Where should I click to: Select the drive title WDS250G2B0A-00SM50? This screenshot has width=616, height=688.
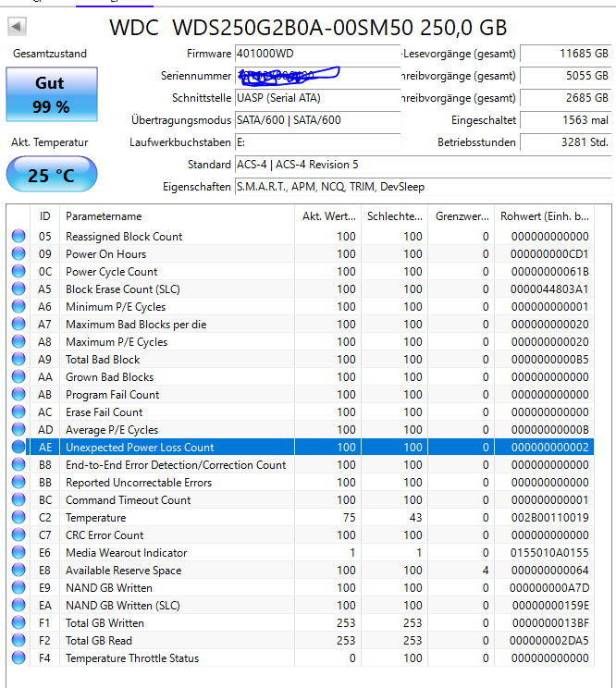(x=293, y=28)
